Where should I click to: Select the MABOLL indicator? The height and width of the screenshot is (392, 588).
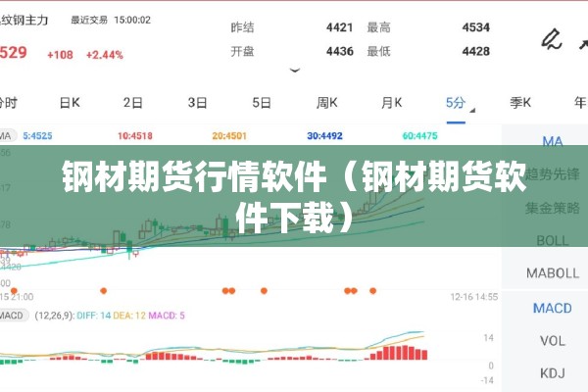click(553, 273)
